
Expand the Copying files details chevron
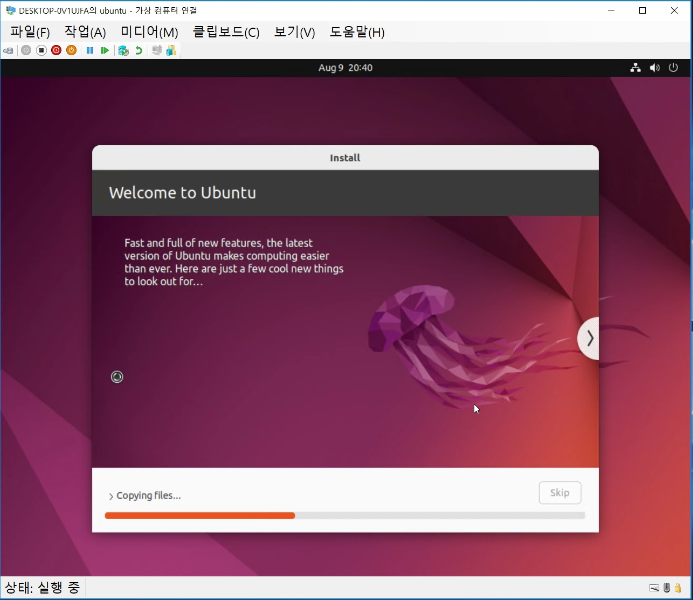point(111,497)
